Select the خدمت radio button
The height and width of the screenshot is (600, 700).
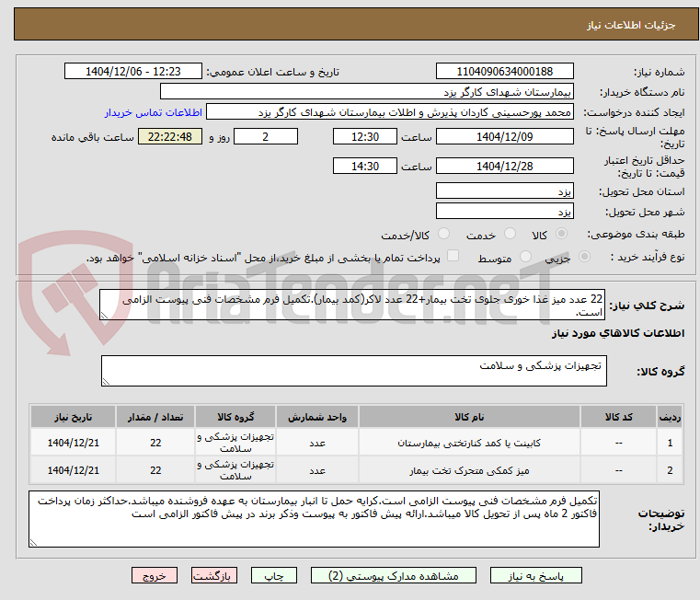pyautogui.click(x=510, y=234)
